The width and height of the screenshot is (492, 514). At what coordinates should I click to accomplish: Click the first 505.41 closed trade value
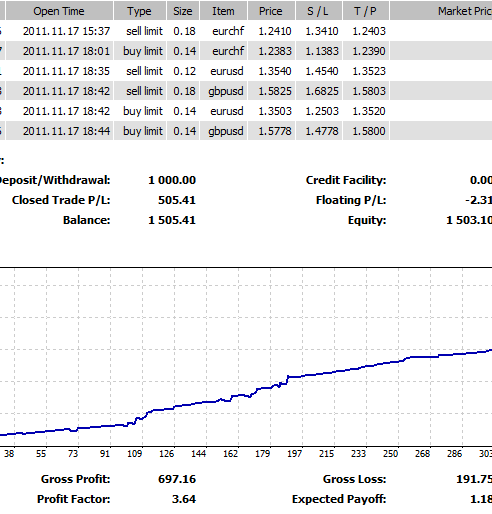pos(177,200)
